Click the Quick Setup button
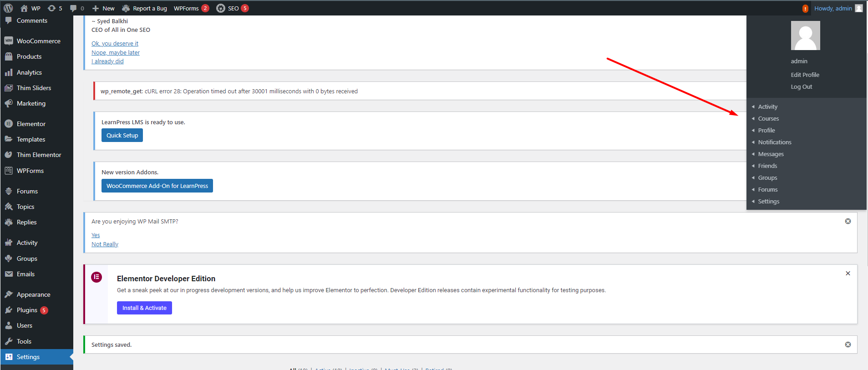The width and height of the screenshot is (868, 370). [122, 135]
